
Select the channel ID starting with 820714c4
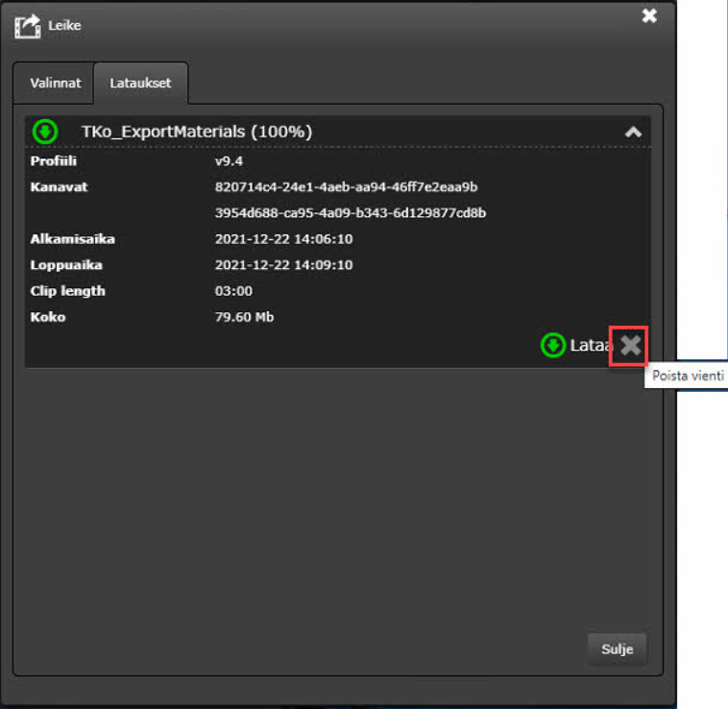[346, 187]
